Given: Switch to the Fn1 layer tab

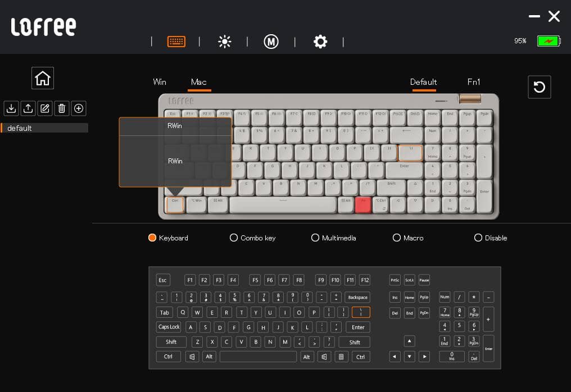Looking at the screenshot, I should click(x=474, y=82).
